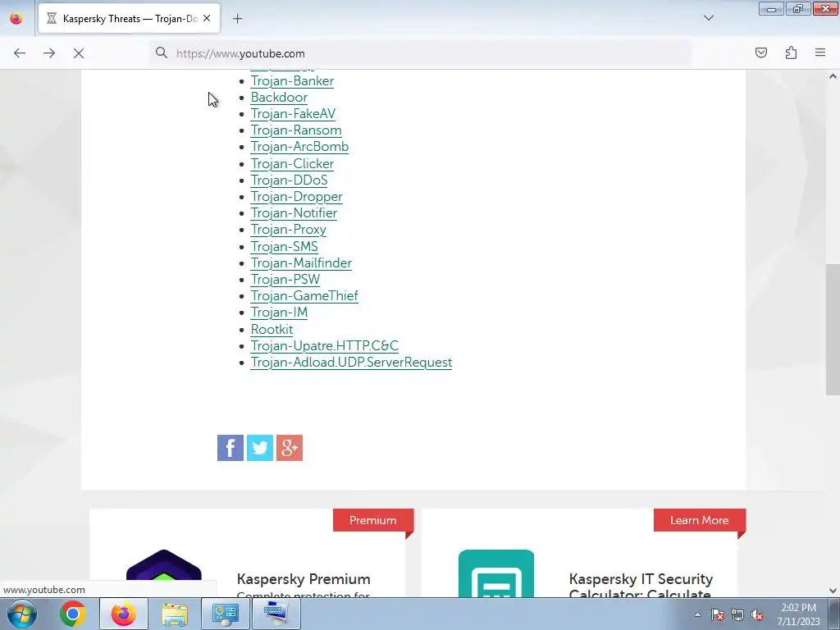Viewport: 840px width, 630px height.
Task: Share page on Twitter
Action: [260, 448]
